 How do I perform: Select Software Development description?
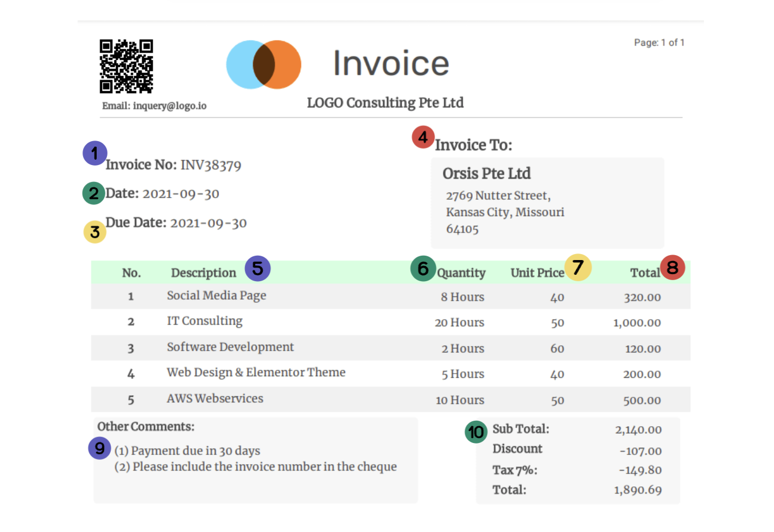230,347
